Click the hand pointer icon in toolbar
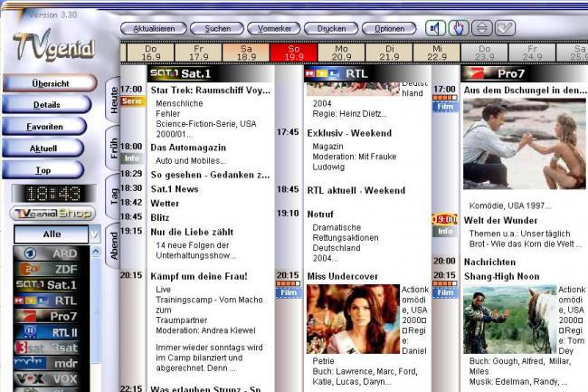Image resolution: width=588 pixels, height=392 pixels. point(459,28)
